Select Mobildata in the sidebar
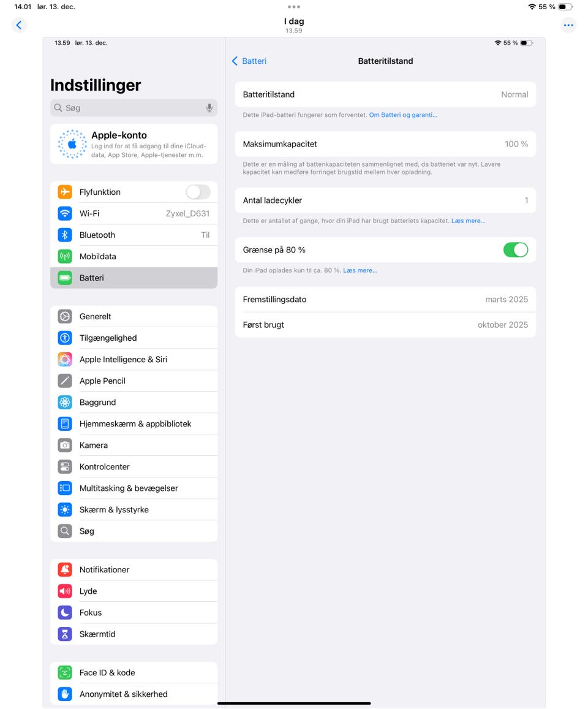 pyautogui.click(x=134, y=256)
